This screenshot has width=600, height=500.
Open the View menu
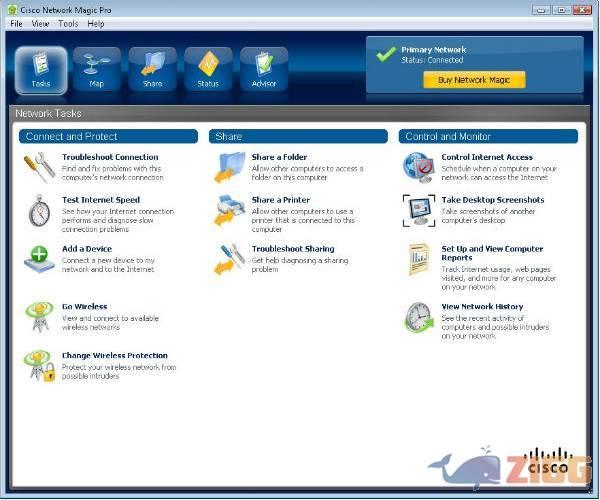[x=40, y=24]
